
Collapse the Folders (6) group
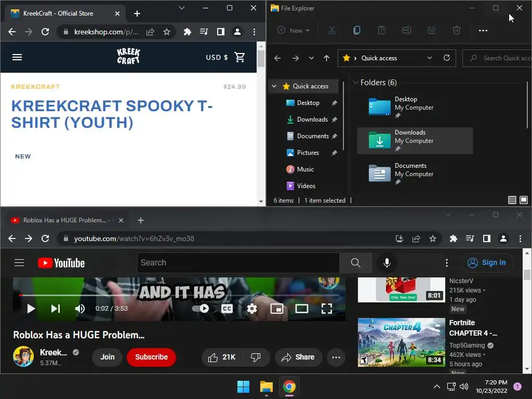[355, 83]
